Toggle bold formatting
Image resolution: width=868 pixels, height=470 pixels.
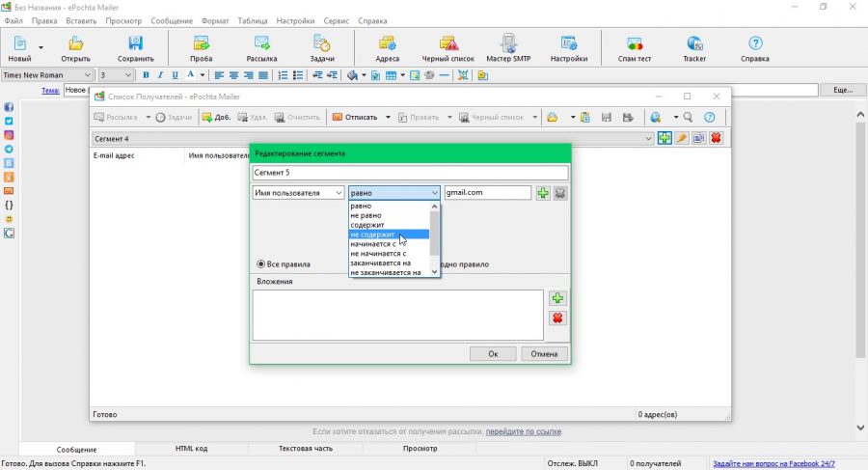(146, 75)
